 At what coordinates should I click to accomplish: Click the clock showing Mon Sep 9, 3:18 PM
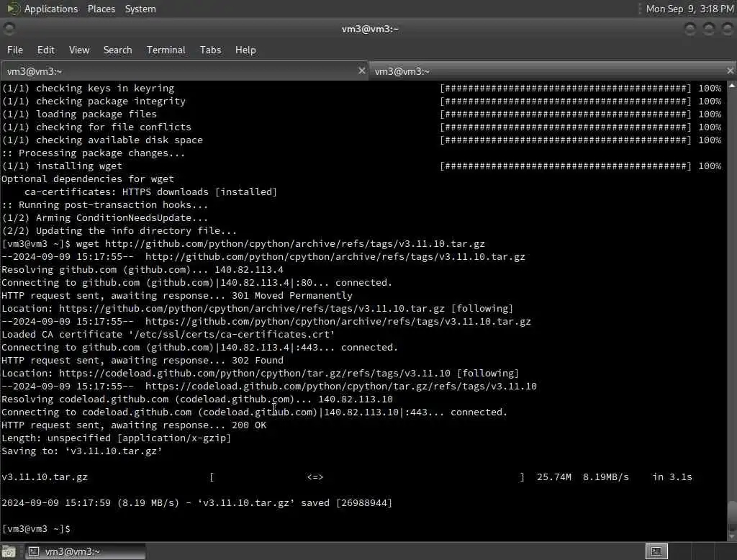689,9
